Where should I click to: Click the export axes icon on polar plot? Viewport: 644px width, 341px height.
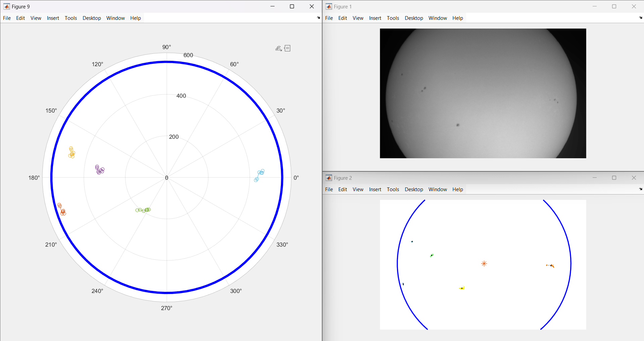[278, 48]
